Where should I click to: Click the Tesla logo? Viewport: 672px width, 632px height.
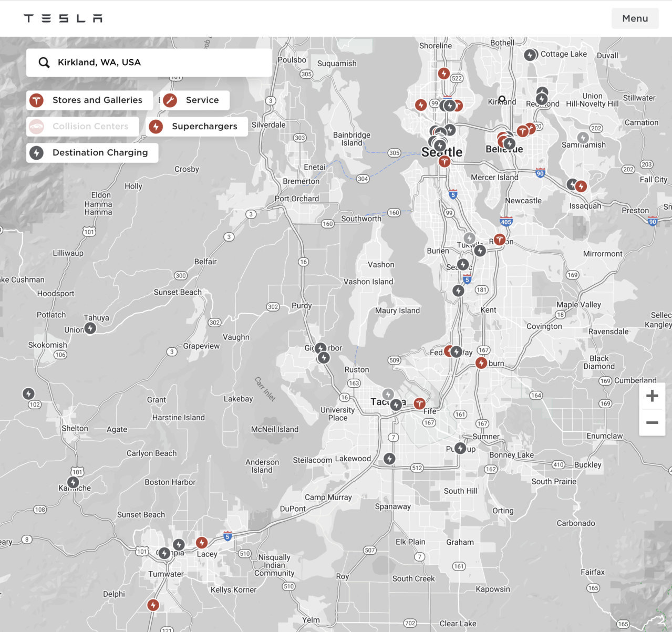[63, 18]
